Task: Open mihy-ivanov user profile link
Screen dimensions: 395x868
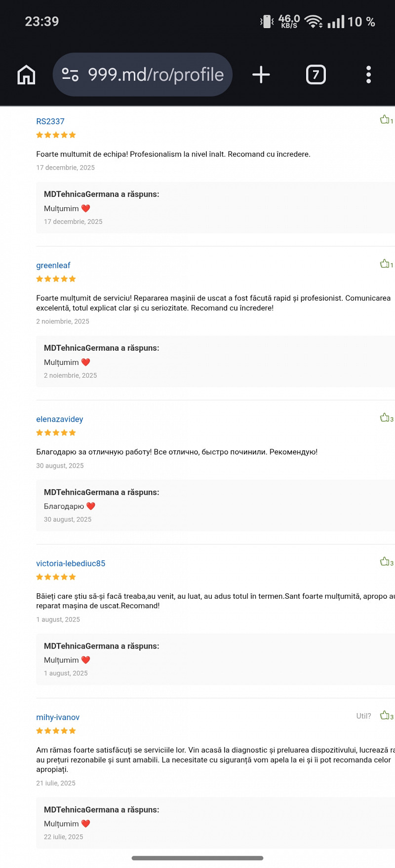Action: click(58, 717)
